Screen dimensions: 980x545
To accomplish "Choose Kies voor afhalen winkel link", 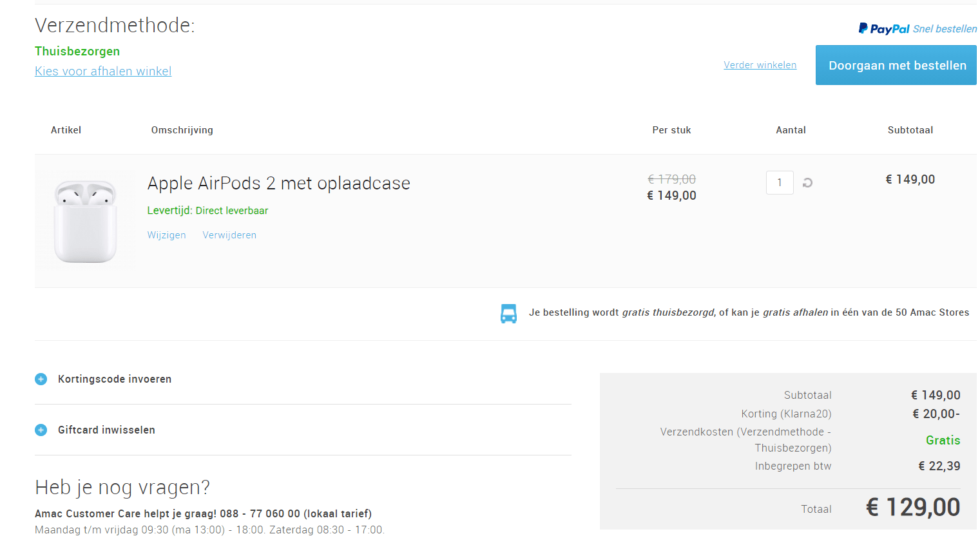I will 103,72.
